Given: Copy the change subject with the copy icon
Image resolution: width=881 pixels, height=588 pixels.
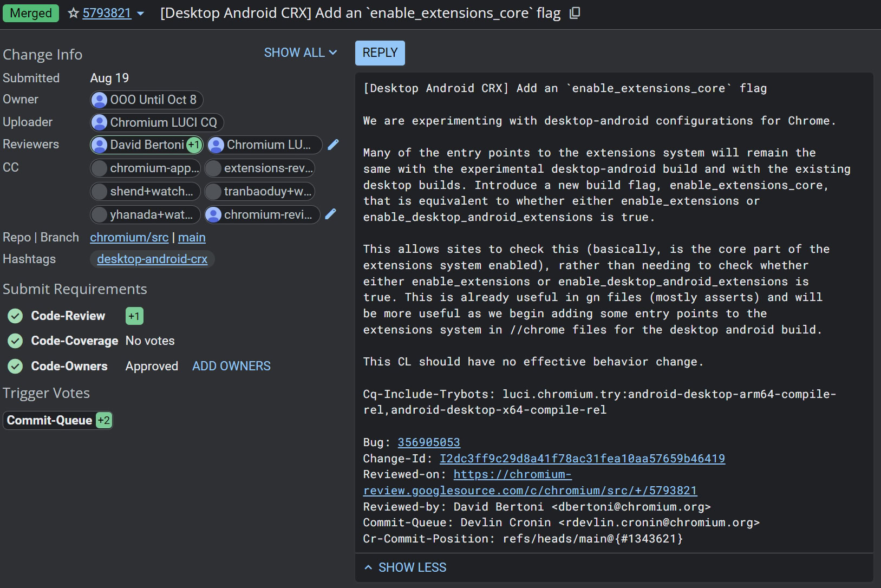Looking at the screenshot, I should pyautogui.click(x=575, y=14).
